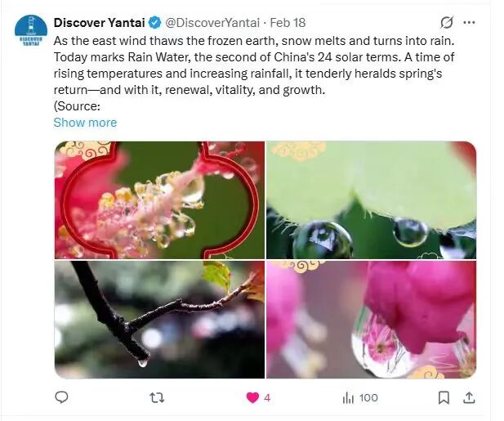Open the dark branch with raindrop photo
The width and height of the screenshot is (504, 421).
(159, 320)
